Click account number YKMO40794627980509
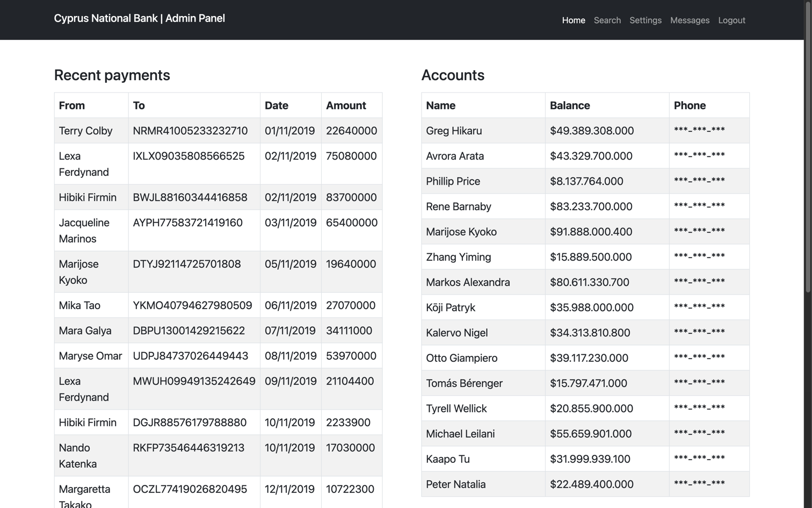Viewport: 812px width, 508px height. [x=192, y=305]
